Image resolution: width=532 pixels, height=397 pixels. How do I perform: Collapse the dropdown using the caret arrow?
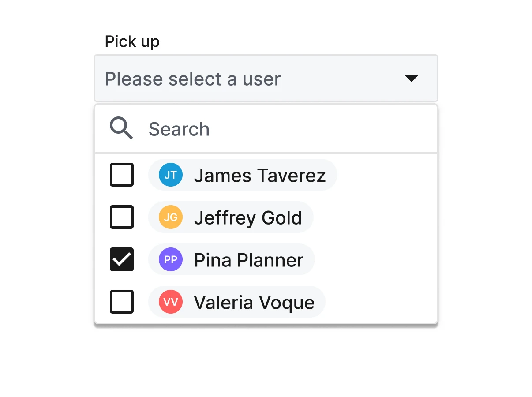(411, 79)
